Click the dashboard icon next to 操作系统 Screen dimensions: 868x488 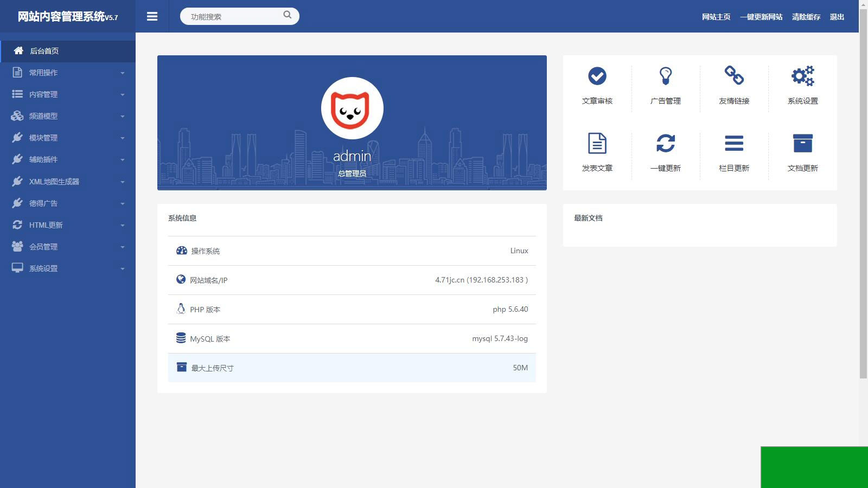click(182, 251)
